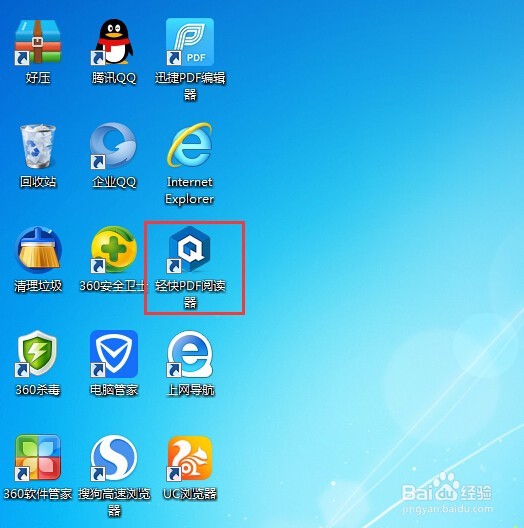Click the 360安全卫士 label text
Viewport: 524px width, 528px height.
point(114,286)
